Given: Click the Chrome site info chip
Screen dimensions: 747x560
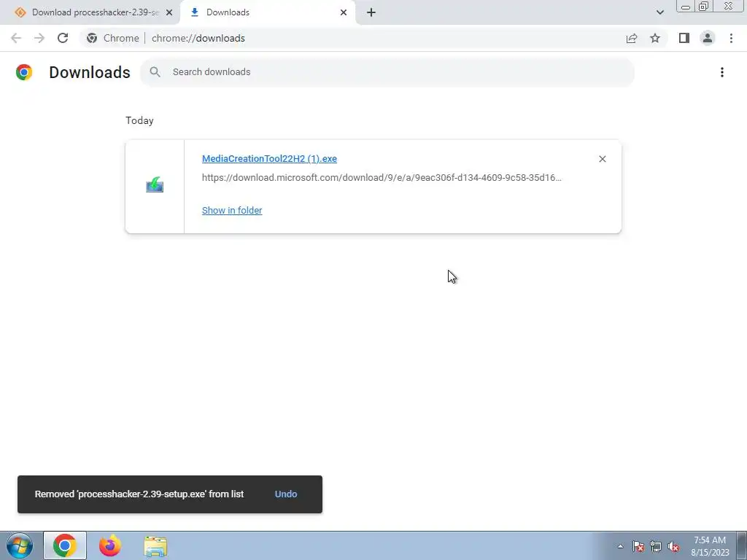Looking at the screenshot, I should coord(113,38).
